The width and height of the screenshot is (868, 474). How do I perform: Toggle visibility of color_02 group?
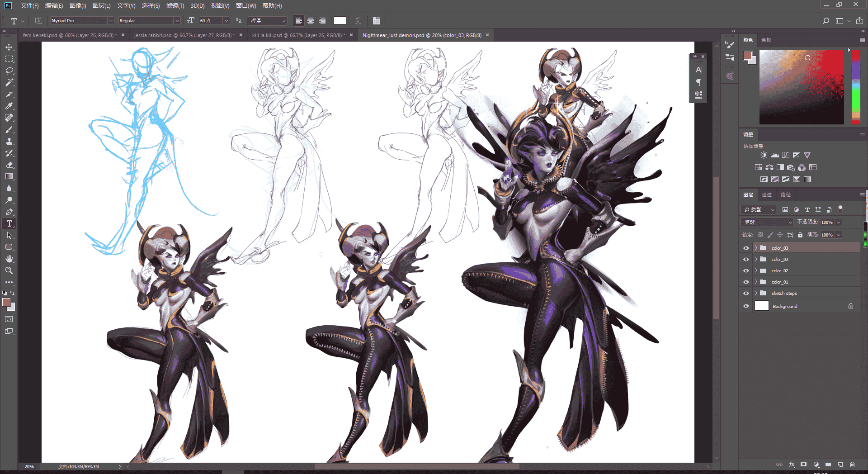click(x=746, y=271)
